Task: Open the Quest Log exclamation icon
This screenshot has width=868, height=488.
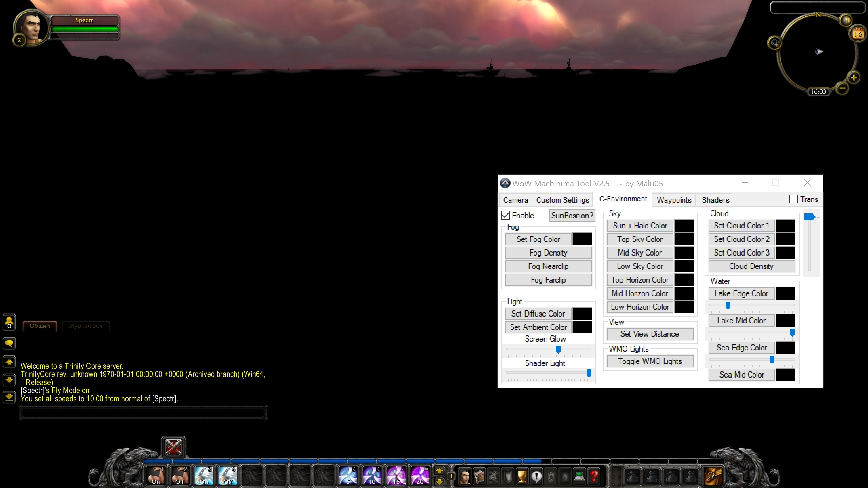Action: 536,476
